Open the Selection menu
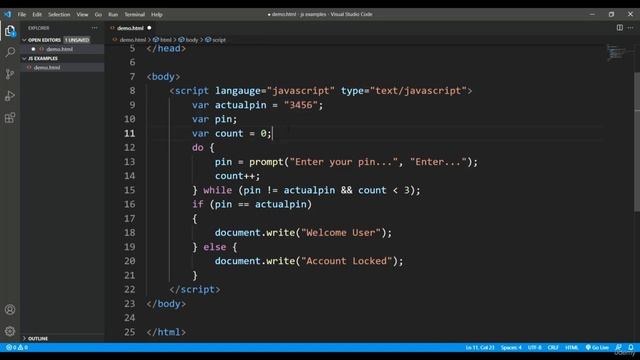This screenshot has height=360, width=640. (59, 14)
